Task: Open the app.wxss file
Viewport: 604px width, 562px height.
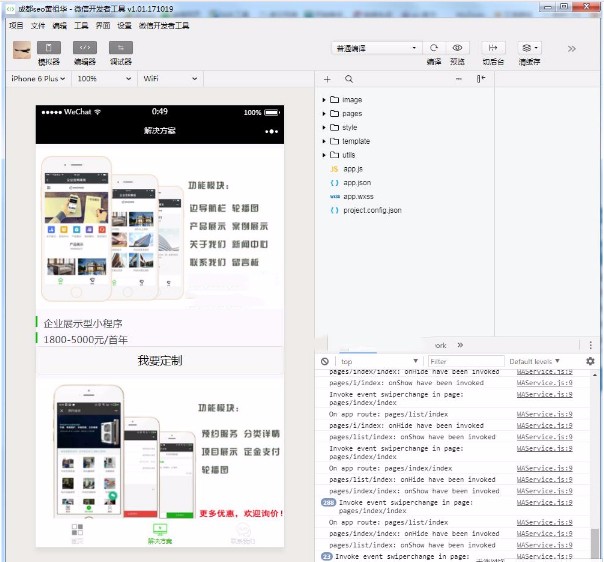Action: click(358, 197)
